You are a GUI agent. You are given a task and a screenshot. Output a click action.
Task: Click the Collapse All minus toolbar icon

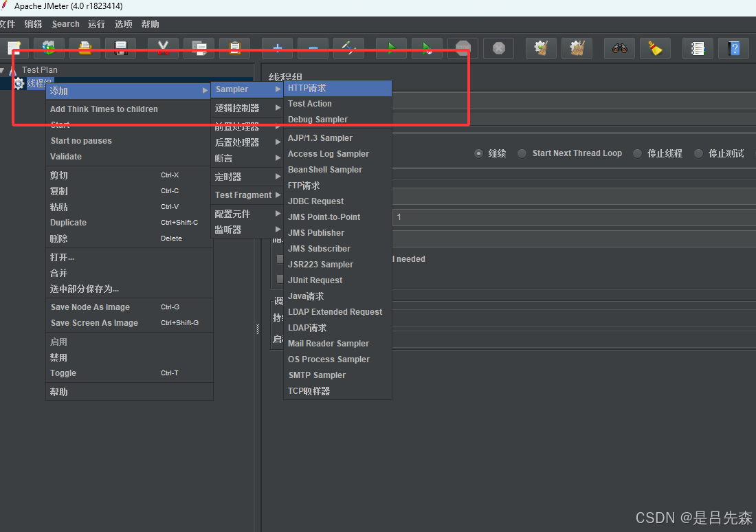(313, 48)
